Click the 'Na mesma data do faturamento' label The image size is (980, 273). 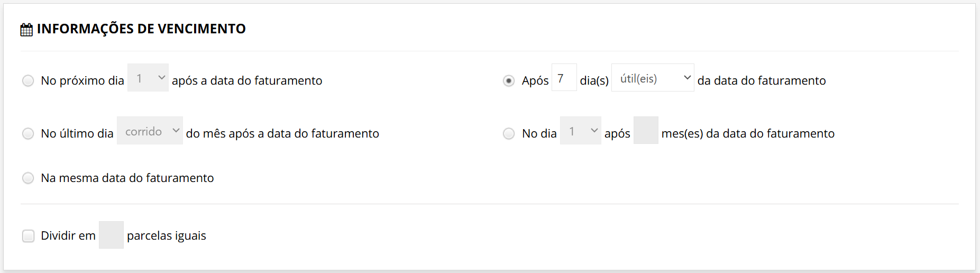click(127, 178)
